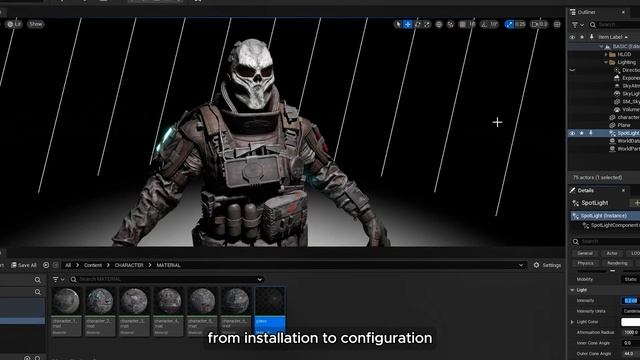
Task: Open the Outliner filter dropdown
Action: pos(578,25)
